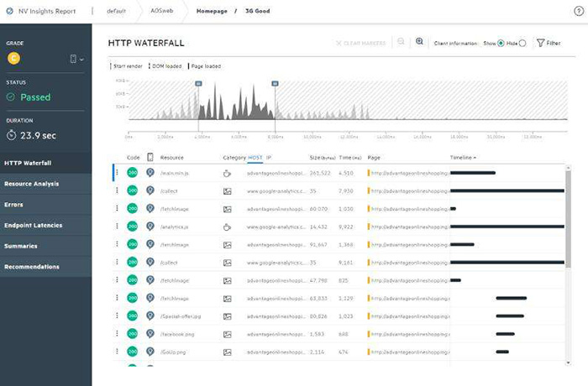The width and height of the screenshot is (588, 386).
Task: Click 200 status badge of /main.min.js
Action: point(133,173)
